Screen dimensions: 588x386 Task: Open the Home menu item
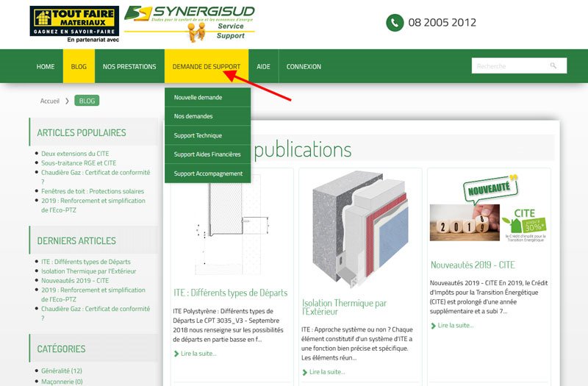click(x=46, y=67)
